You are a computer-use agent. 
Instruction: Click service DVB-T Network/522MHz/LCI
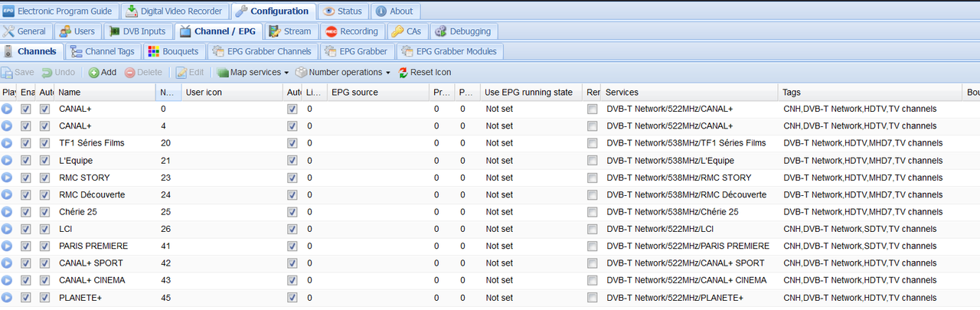pyautogui.click(x=660, y=229)
